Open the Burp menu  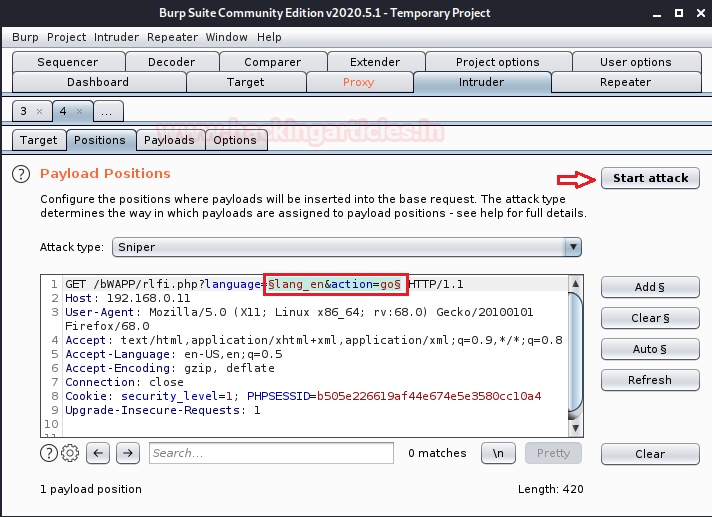25,37
